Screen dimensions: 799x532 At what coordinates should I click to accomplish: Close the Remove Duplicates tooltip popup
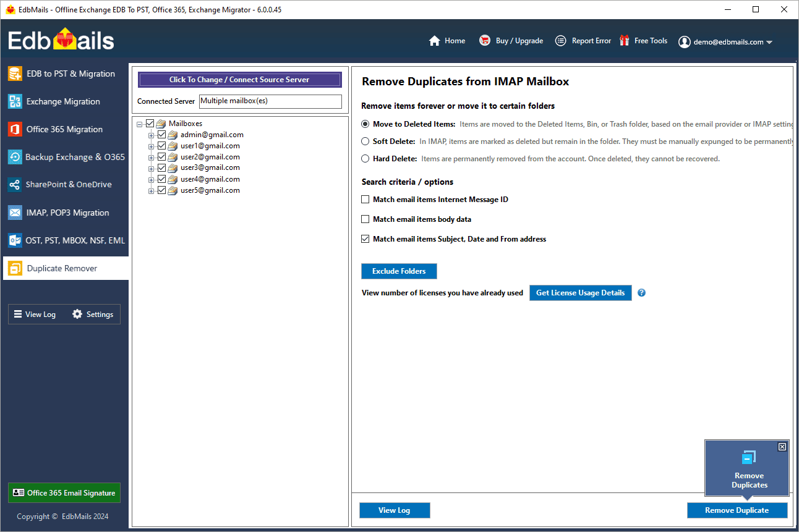point(782,446)
